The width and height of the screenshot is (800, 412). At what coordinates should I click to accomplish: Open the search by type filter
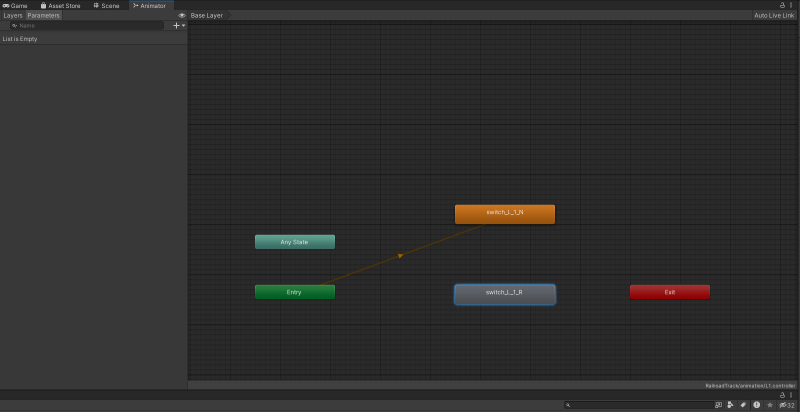pos(731,405)
